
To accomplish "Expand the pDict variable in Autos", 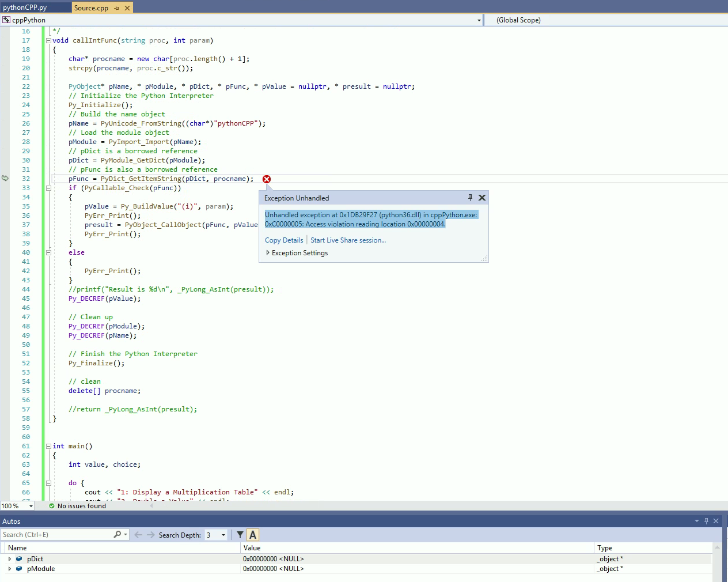I will [x=9, y=559].
